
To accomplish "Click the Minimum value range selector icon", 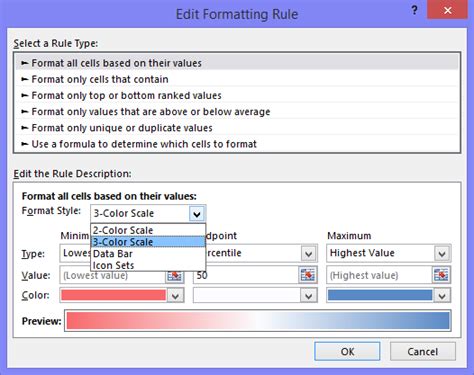I will pos(175,275).
